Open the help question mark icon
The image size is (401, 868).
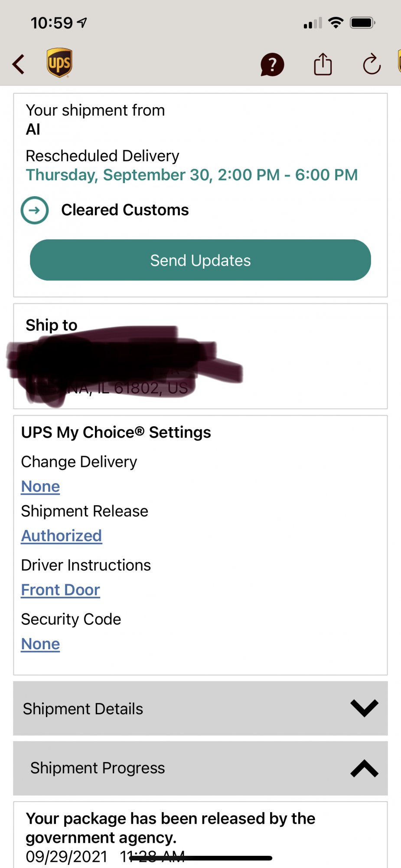click(x=272, y=65)
